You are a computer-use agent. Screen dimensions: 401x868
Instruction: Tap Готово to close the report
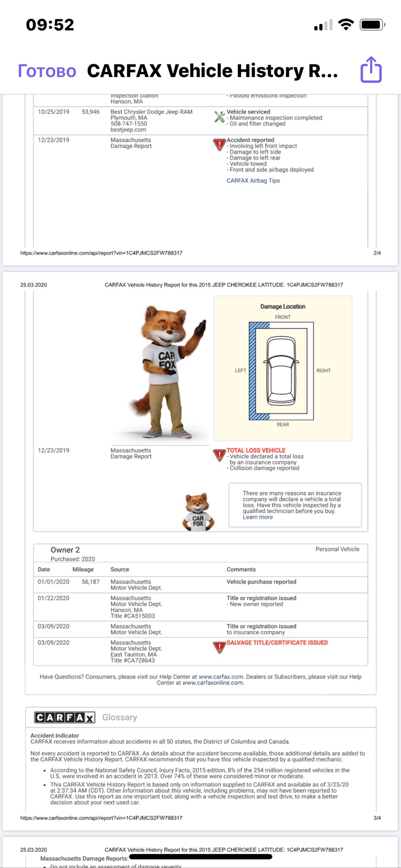(47, 71)
